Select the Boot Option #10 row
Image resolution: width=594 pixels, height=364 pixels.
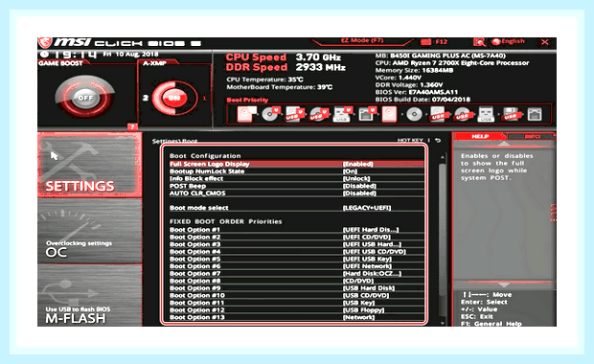click(x=297, y=295)
